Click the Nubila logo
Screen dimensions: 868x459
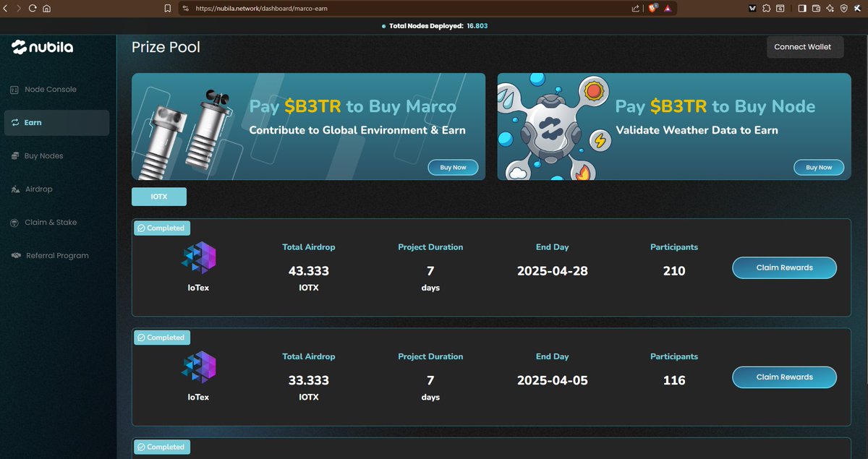click(43, 48)
